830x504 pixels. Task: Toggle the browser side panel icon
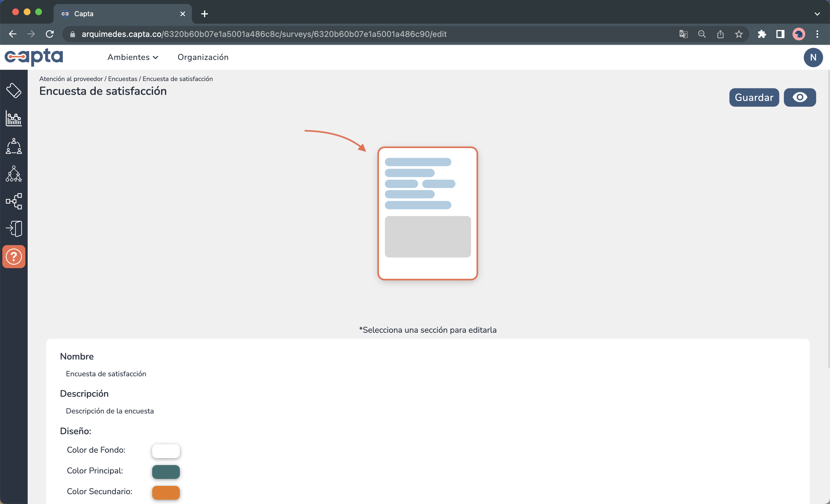coord(780,34)
